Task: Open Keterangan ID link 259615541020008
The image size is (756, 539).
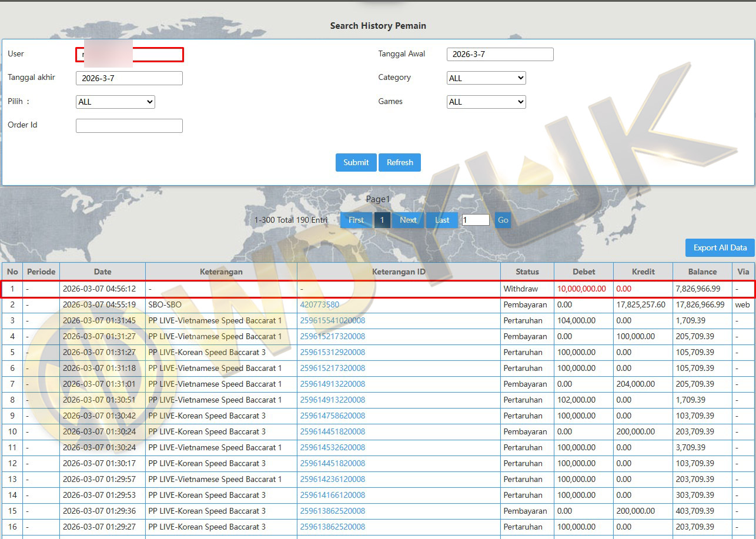Action: (332, 320)
